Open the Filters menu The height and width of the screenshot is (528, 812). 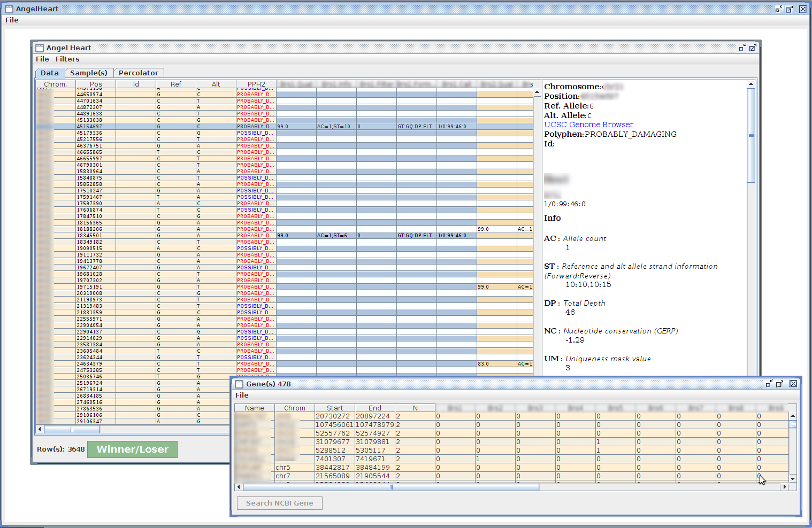tap(67, 59)
